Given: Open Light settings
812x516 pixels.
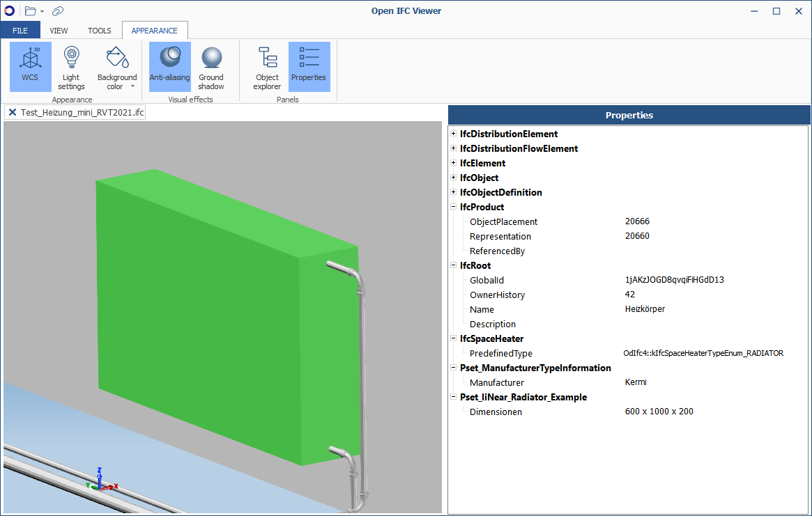Looking at the screenshot, I should click(x=71, y=66).
